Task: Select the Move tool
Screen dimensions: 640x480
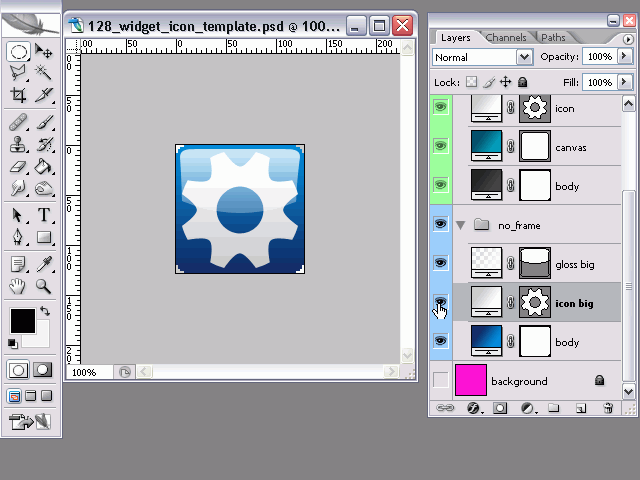Action: (43, 51)
